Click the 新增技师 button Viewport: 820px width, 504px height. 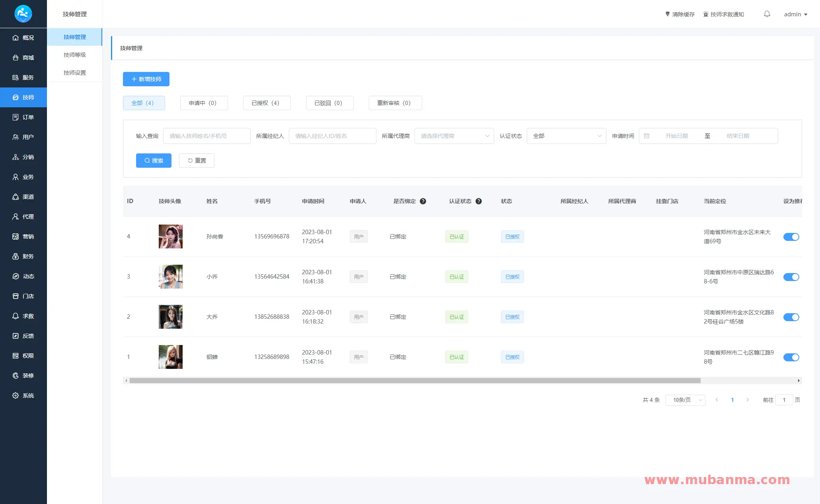(146, 79)
